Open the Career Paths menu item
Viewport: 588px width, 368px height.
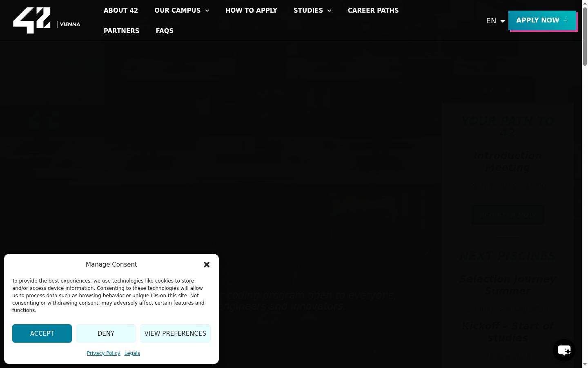pyautogui.click(x=373, y=10)
